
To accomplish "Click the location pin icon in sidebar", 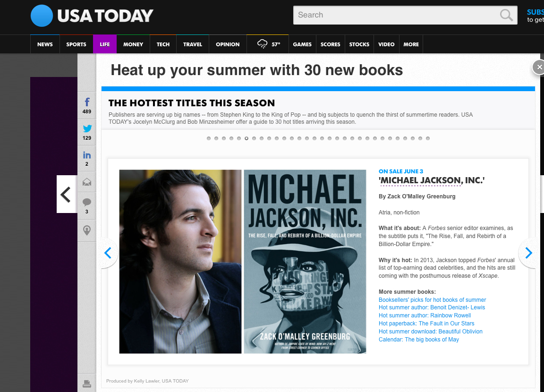I will (87, 230).
